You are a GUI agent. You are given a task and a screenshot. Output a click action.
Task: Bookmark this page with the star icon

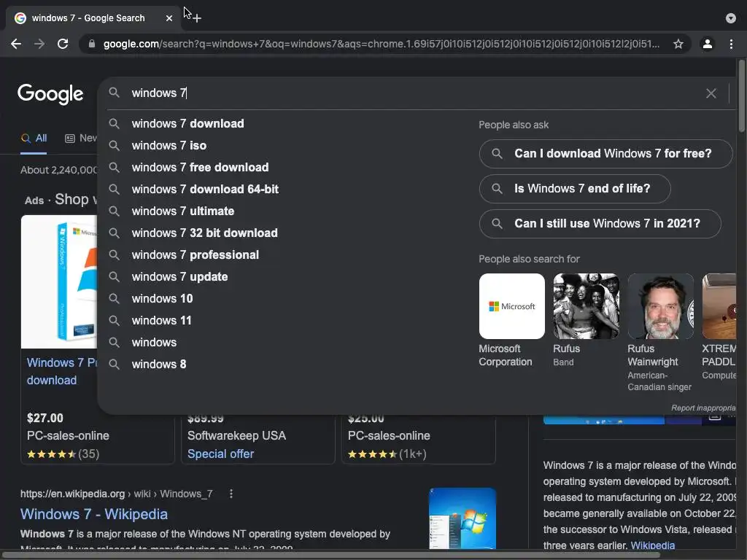click(x=678, y=44)
